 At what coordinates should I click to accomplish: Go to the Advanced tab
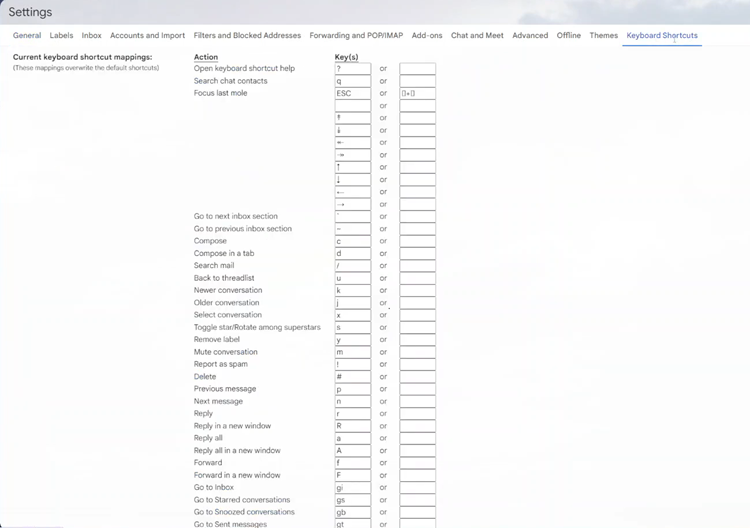point(530,36)
